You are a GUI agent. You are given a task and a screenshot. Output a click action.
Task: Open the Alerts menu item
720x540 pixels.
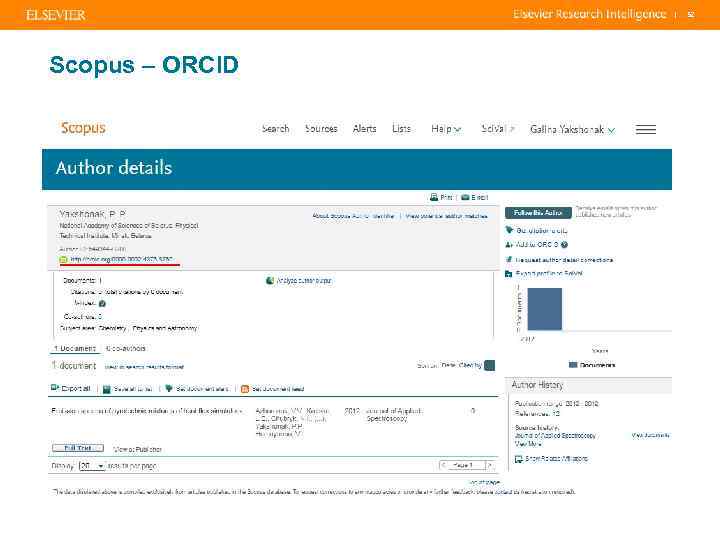pos(365,129)
